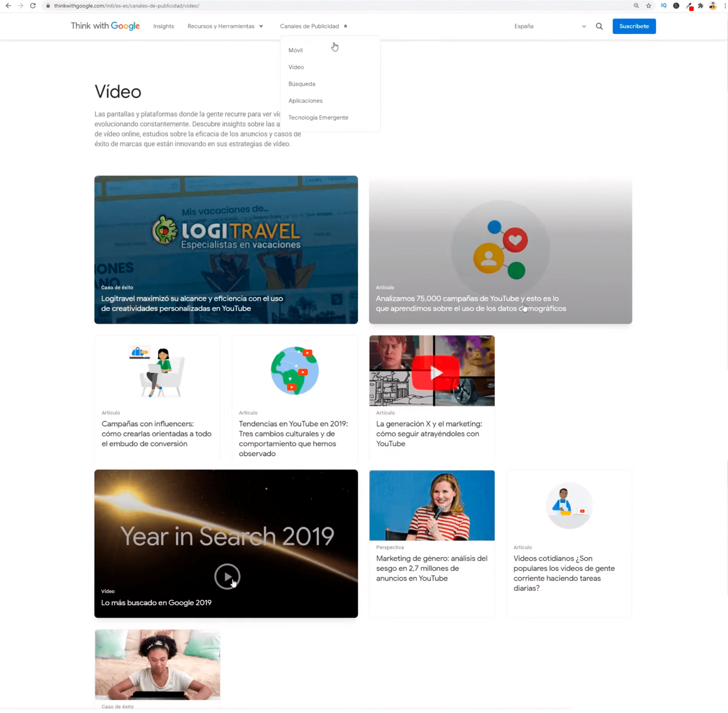Click the Suscríbete button

(x=634, y=26)
